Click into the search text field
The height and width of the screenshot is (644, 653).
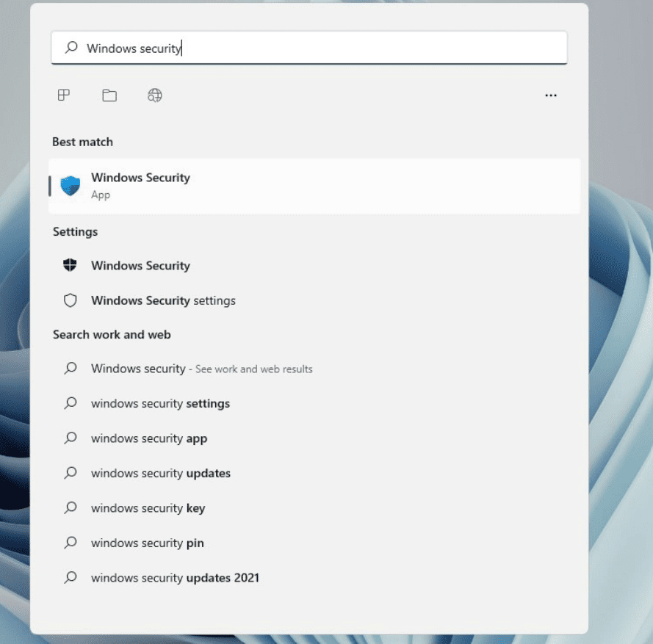309,48
